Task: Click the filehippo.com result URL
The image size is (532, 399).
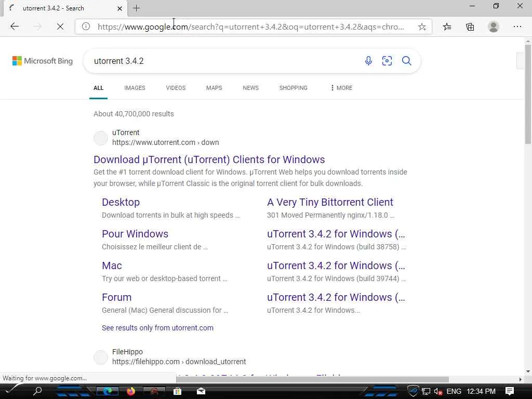Action: click(x=179, y=362)
